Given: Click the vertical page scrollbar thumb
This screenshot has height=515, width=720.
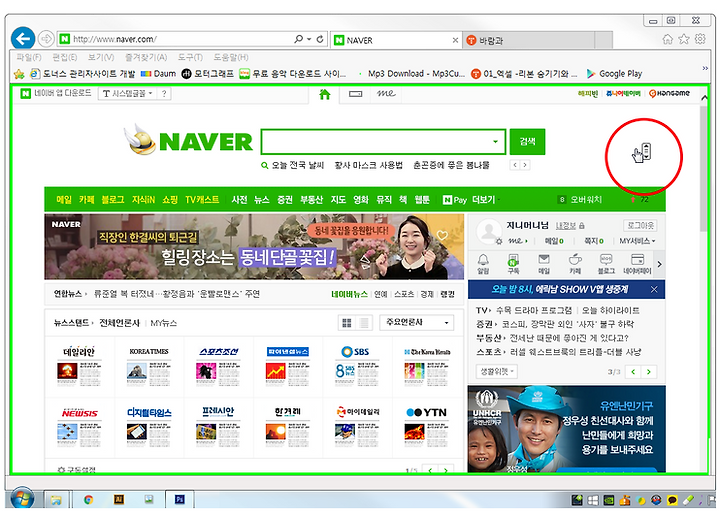Looking at the screenshot, I should click(703, 168).
